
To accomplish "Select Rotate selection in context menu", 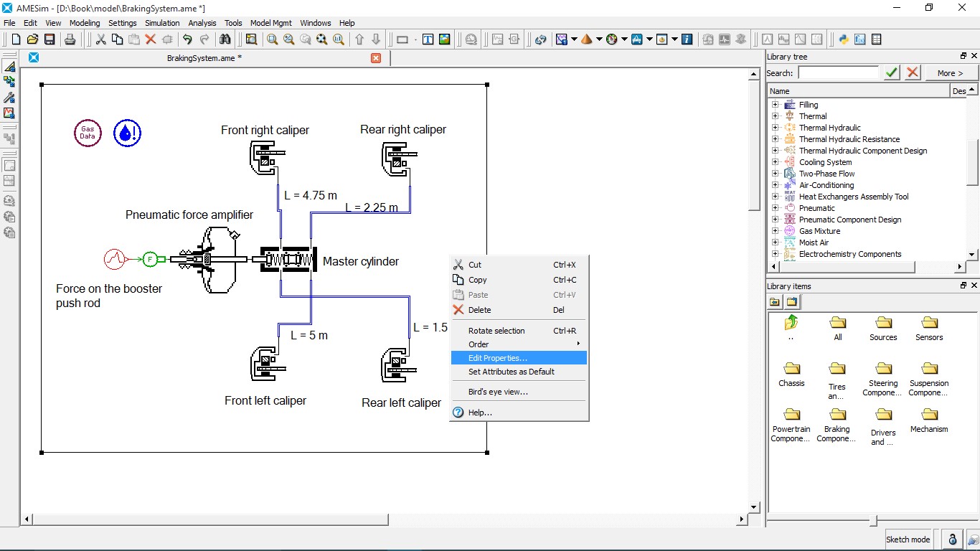I will [x=496, y=331].
